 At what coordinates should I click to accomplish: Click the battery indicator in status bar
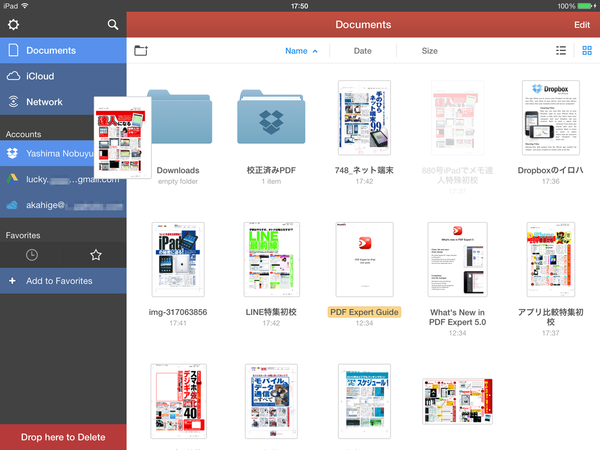tap(585, 6)
